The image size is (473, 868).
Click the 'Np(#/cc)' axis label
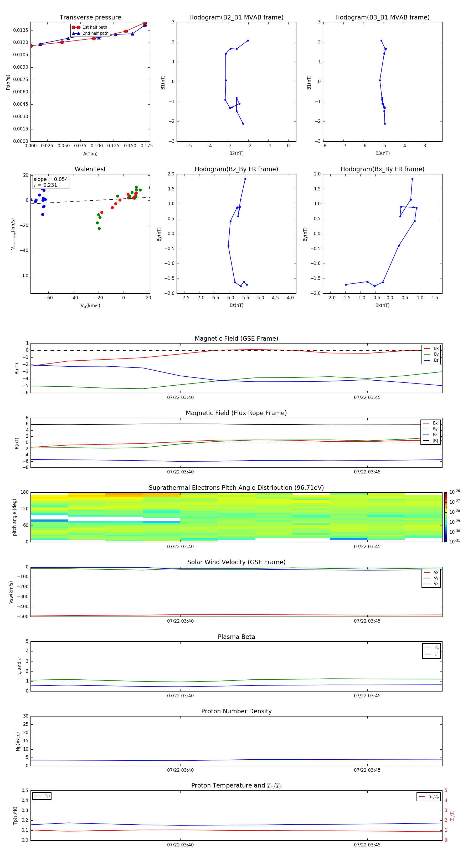click(18, 741)
